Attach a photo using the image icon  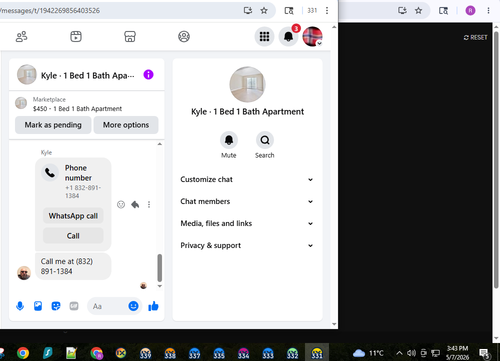(38, 306)
